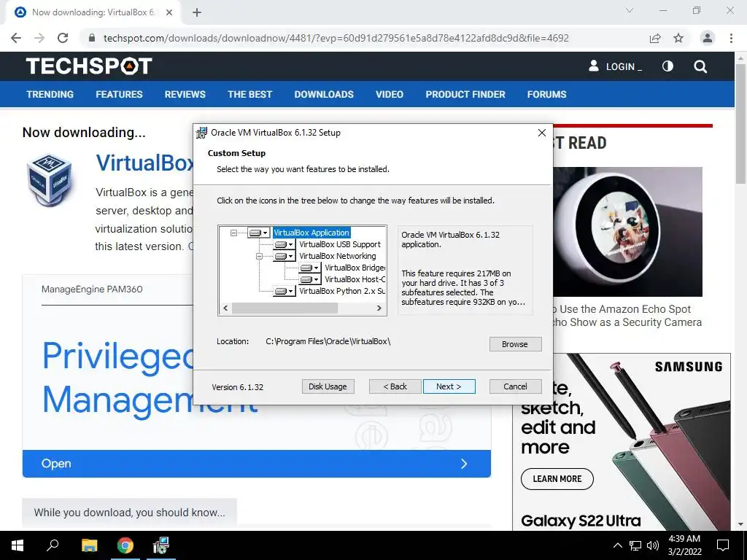Click the VirtualBox Setup title bar icon
Viewport: 747px width, 560px height.
pyautogui.click(x=201, y=133)
